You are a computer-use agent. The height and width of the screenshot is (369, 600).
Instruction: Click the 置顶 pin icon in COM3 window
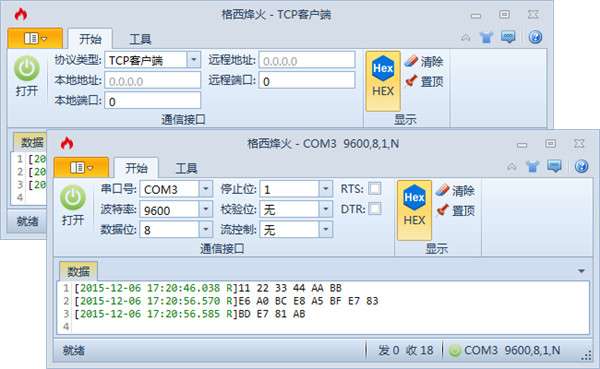(x=443, y=210)
